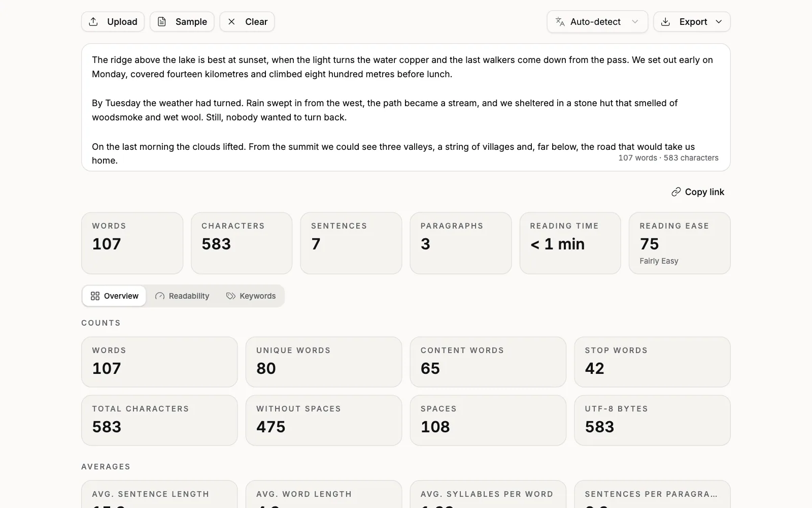Expand the Export menu chevron
The image size is (812, 508).
tap(719, 22)
